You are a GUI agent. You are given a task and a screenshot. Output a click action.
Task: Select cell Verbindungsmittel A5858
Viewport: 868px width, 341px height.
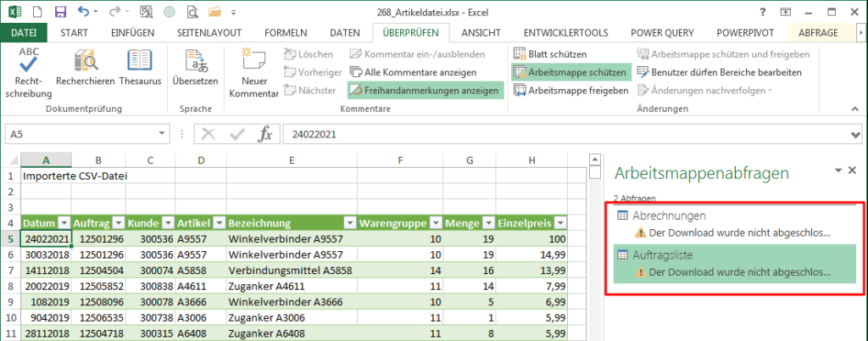(292, 271)
